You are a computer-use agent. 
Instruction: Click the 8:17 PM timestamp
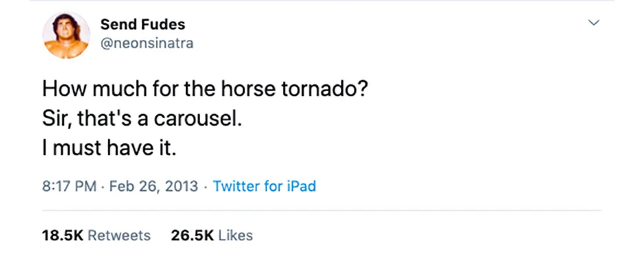click(x=69, y=187)
